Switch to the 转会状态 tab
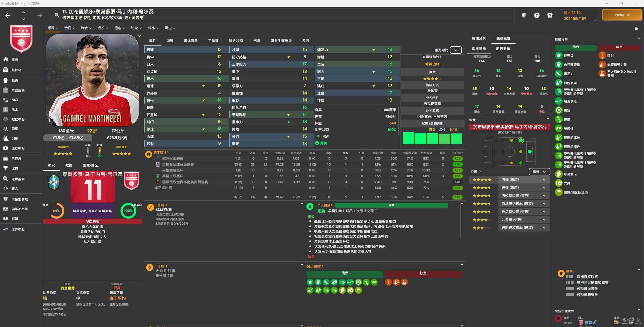Image resolution: width=644 pixels, height=327 pixels. pyautogui.click(x=236, y=41)
